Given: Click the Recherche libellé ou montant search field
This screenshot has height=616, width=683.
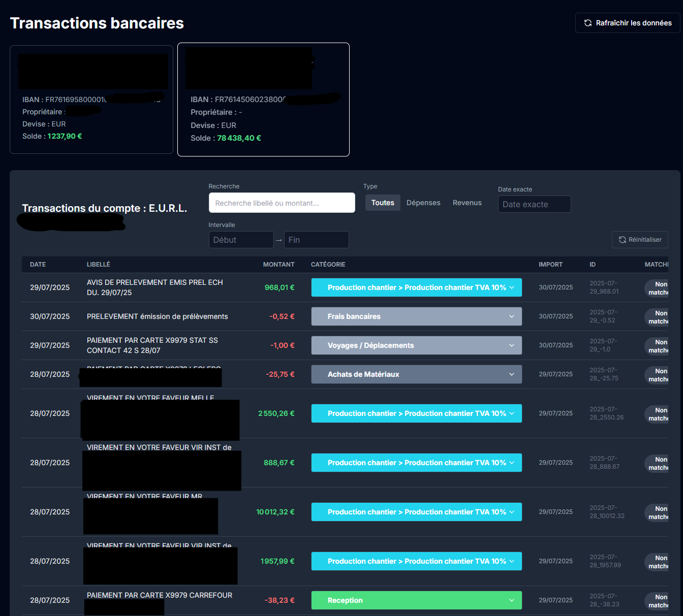Looking at the screenshot, I should tap(282, 203).
